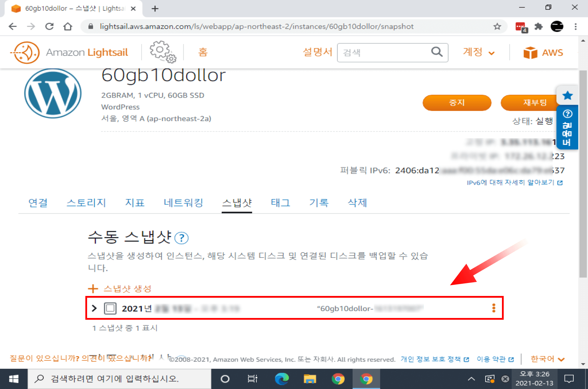588x389 pixels.
Task: Open the Chrome three-dot menu
Action: pos(575,26)
